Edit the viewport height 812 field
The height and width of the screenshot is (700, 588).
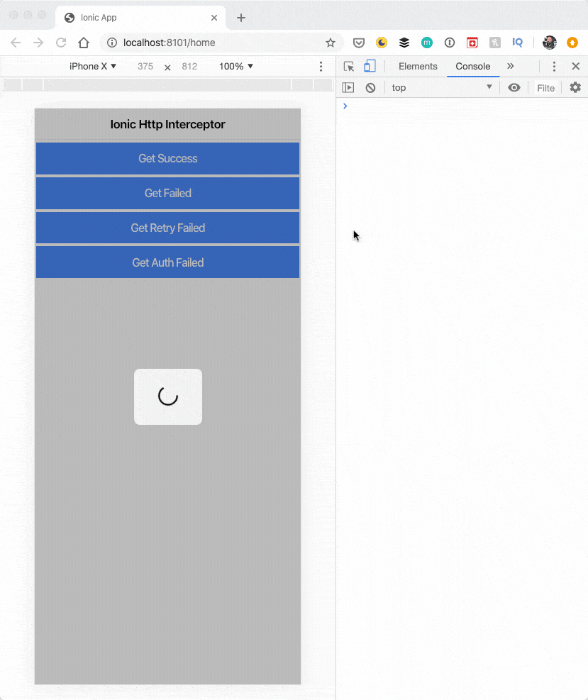(x=190, y=66)
